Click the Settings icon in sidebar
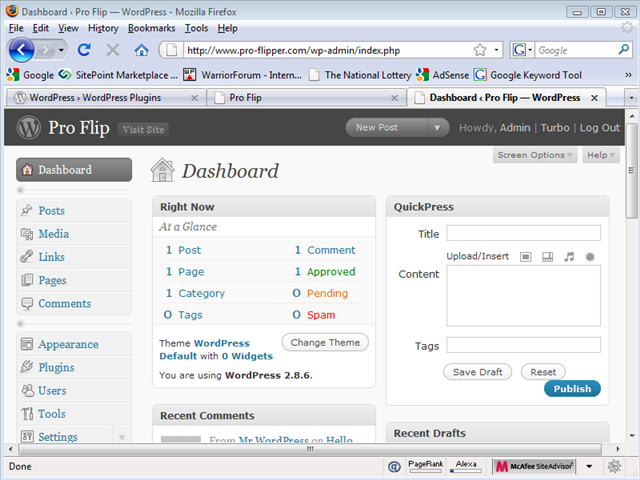 coord(27,436)
